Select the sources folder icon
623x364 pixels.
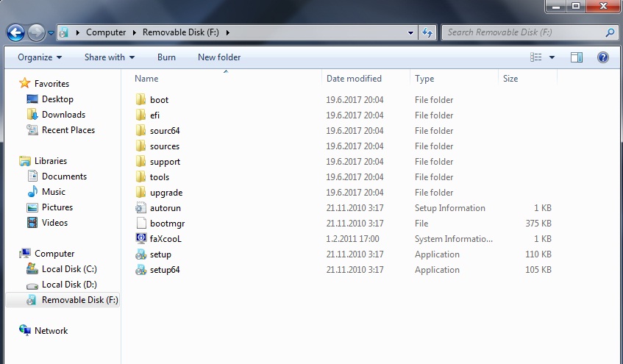(140, 146)
